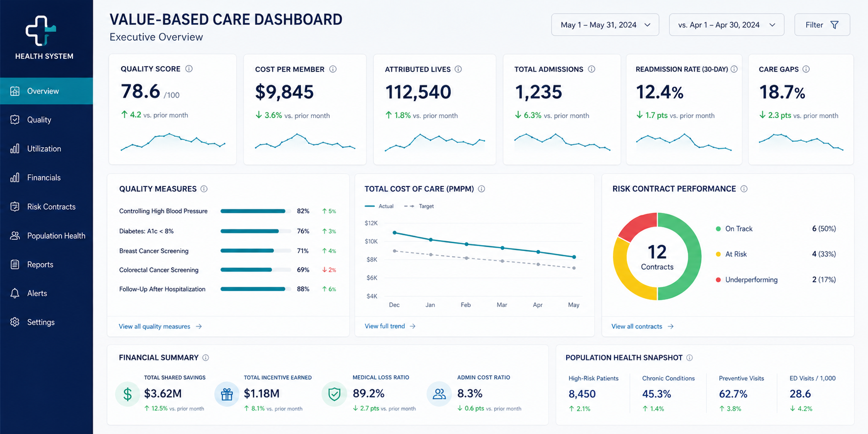Open Settings in sidebar

click(46, 322)
